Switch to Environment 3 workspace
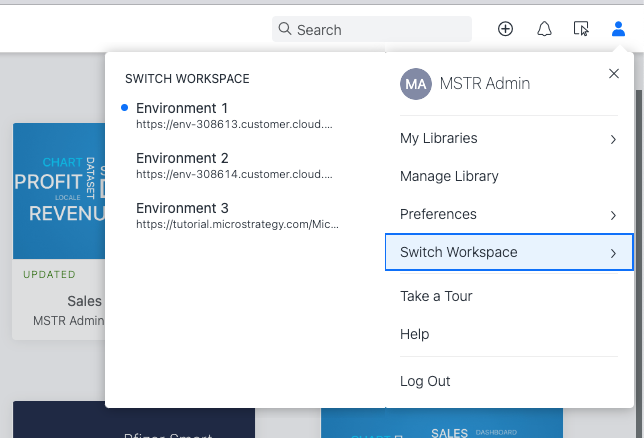The height and width of the screenshot is (438, 644). (182, 208)
